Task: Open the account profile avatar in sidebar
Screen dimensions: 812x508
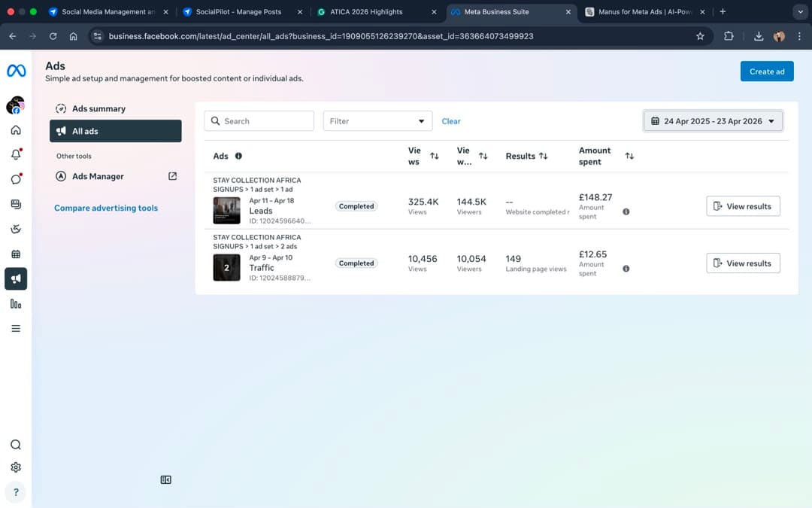Action: pyautogui.click(x=16, y=105)
